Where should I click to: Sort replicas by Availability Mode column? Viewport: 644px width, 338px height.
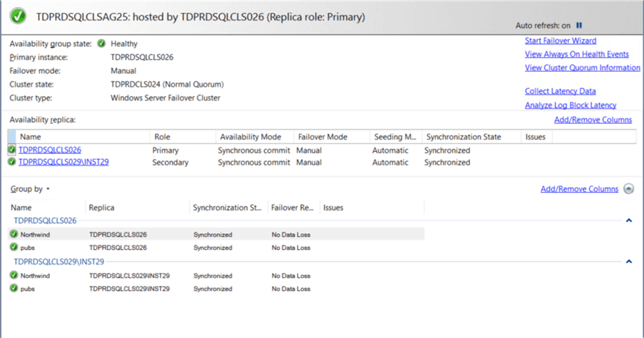(251, 137)
